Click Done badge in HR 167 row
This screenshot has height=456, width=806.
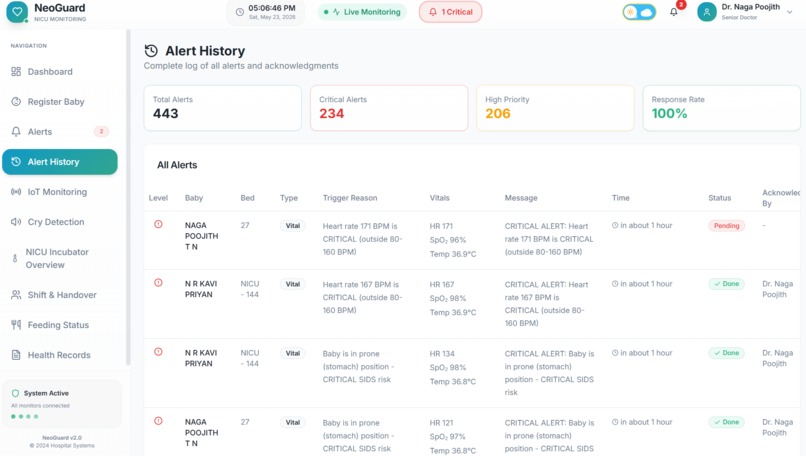pyautogui.click(x=726, y=284)
